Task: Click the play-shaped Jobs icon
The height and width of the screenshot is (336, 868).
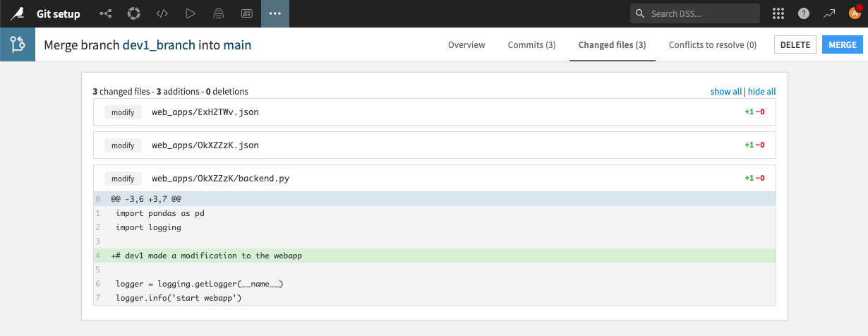Action: (x=190, y=13)
